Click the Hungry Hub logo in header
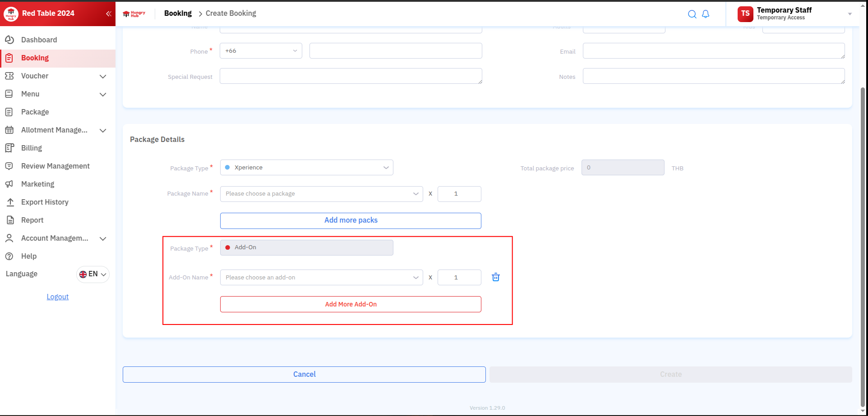The height and width of the screenshot is (416, 868). pyautogui.click(x=134, y=14)
